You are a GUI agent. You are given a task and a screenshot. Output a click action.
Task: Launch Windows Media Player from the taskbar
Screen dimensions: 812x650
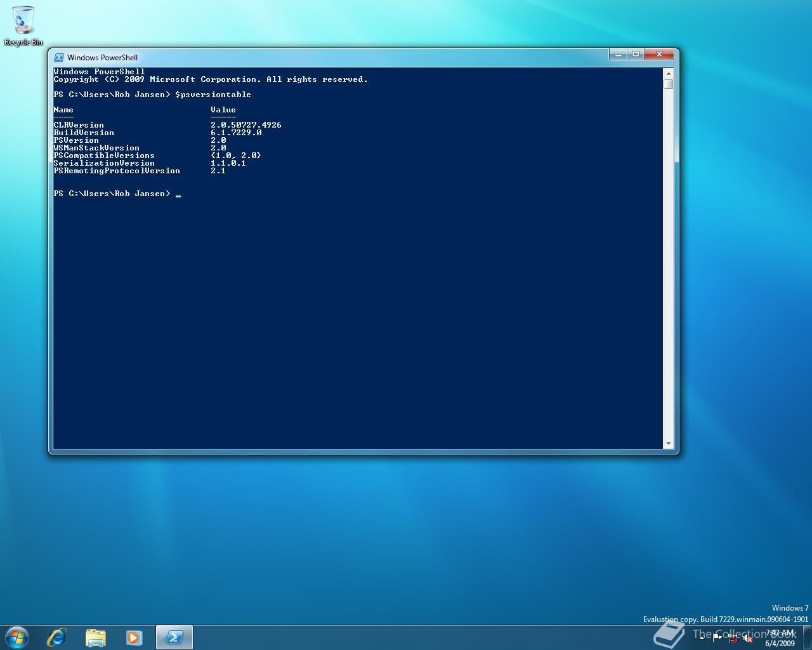134,637
